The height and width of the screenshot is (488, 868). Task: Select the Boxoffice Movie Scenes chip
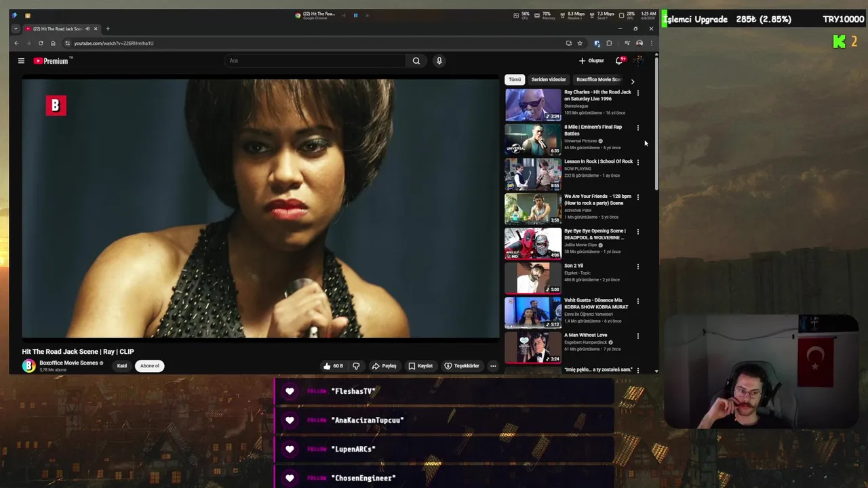tap(598, 79)
